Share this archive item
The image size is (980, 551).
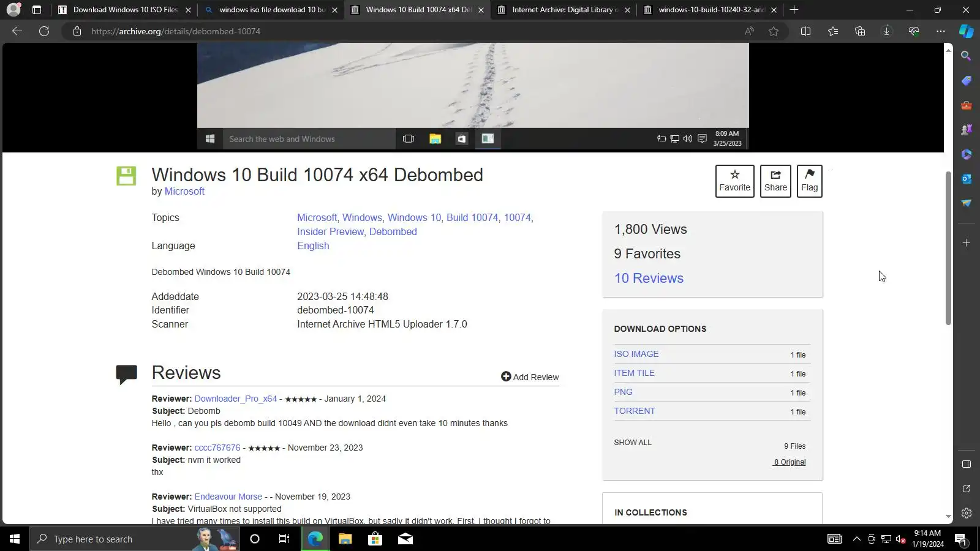(x=775, y=181)
